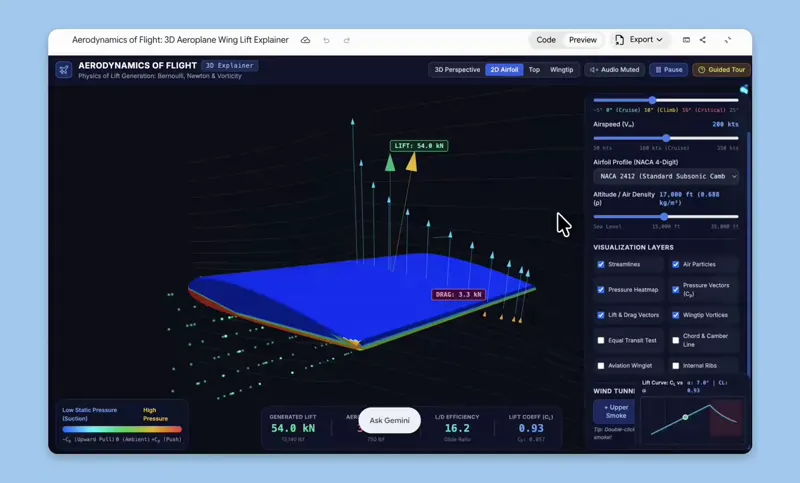Toggle the Air Particles checkbox
This screenshot has height=483, width=800.
(x=676, y=264)
